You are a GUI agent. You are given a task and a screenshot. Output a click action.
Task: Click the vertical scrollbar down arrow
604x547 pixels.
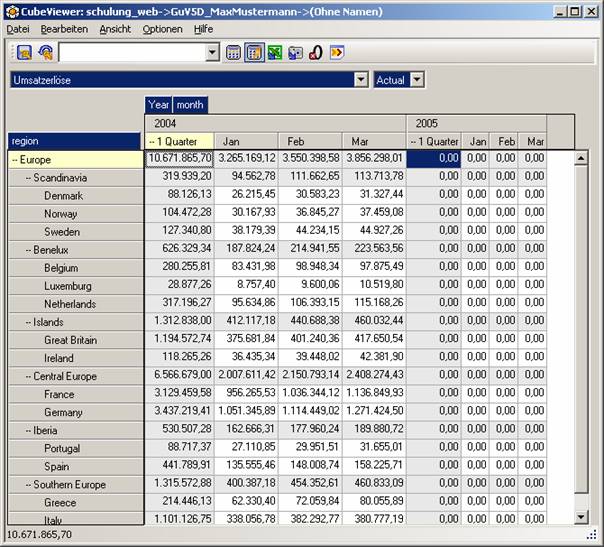coord(582,517)
